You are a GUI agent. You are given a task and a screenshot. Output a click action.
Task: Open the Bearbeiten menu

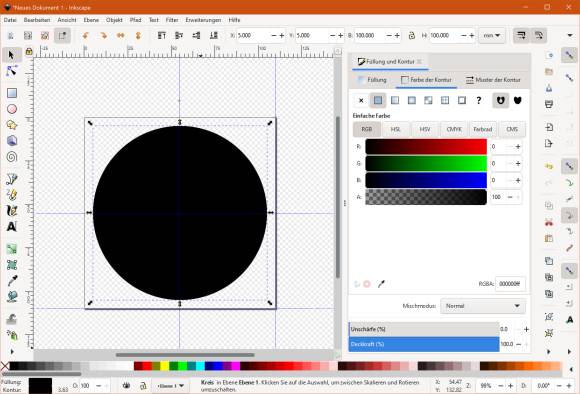point(37,20)
